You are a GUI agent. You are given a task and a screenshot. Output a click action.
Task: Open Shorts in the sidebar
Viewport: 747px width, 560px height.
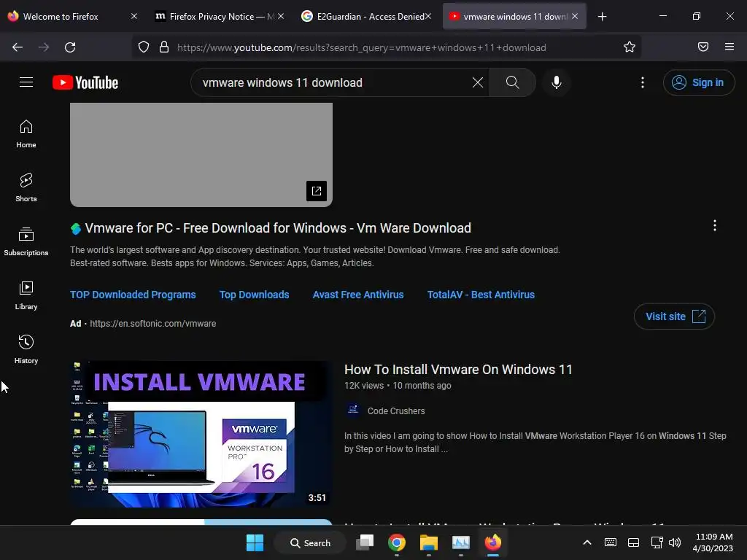click(26, 187)
